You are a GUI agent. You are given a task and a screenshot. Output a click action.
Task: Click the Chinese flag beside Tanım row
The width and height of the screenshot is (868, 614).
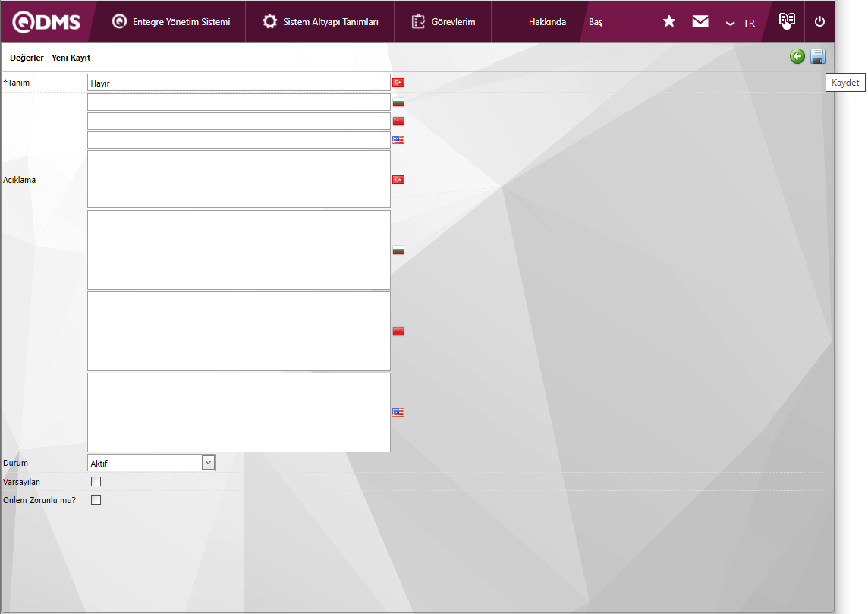point(398,121)
